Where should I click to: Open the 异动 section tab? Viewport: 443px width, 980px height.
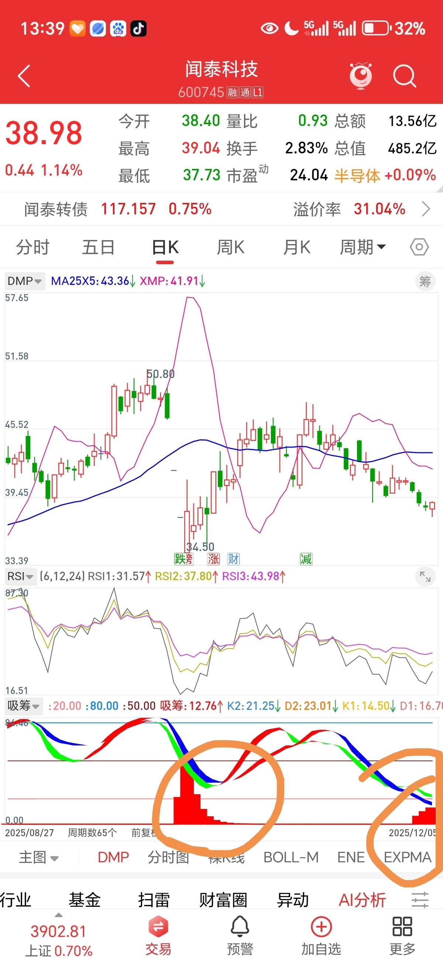click(293, 900)
